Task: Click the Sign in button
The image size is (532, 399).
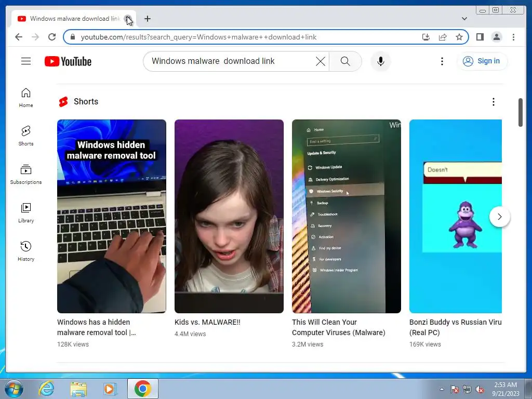Action: (482, 61)
